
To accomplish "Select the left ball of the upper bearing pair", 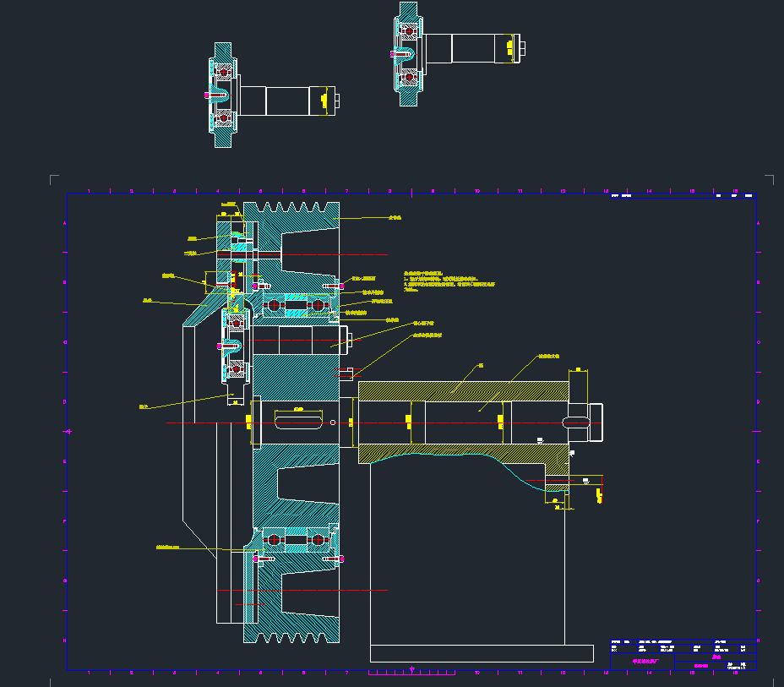I will pyautogui.click(x=274, y=305).
